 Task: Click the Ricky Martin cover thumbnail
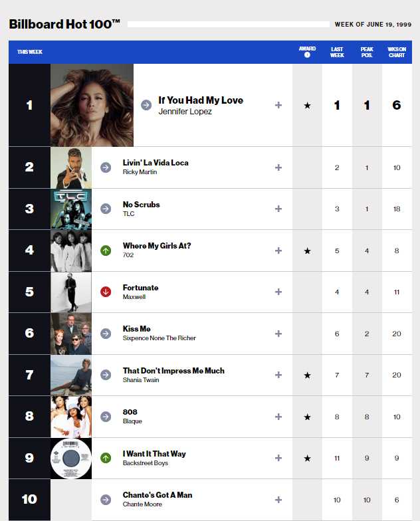[x=71, y=167]
